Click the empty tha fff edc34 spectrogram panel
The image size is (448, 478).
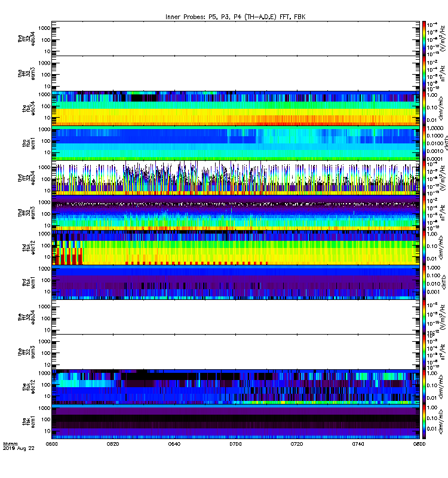point(235,39)
